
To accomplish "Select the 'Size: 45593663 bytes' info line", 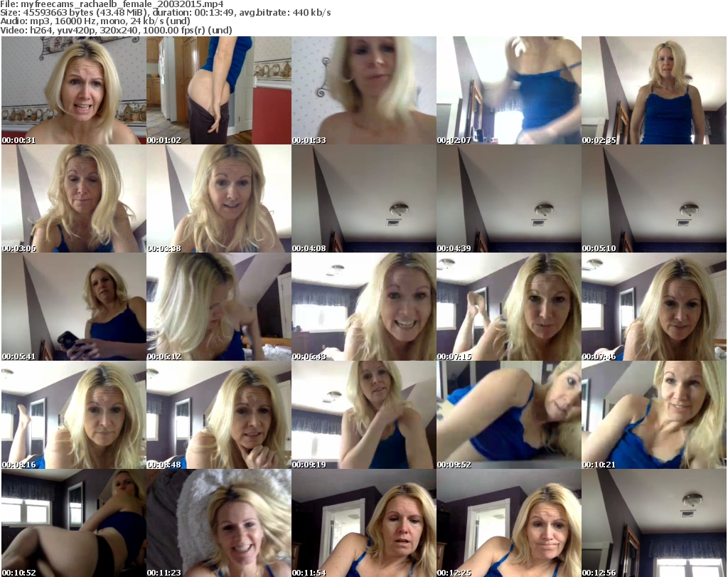I will click(x=165, y=13).
